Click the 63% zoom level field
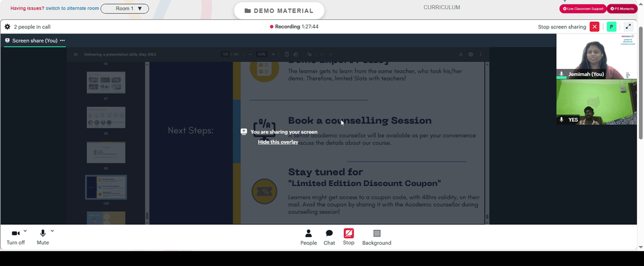 pos(261,54)
